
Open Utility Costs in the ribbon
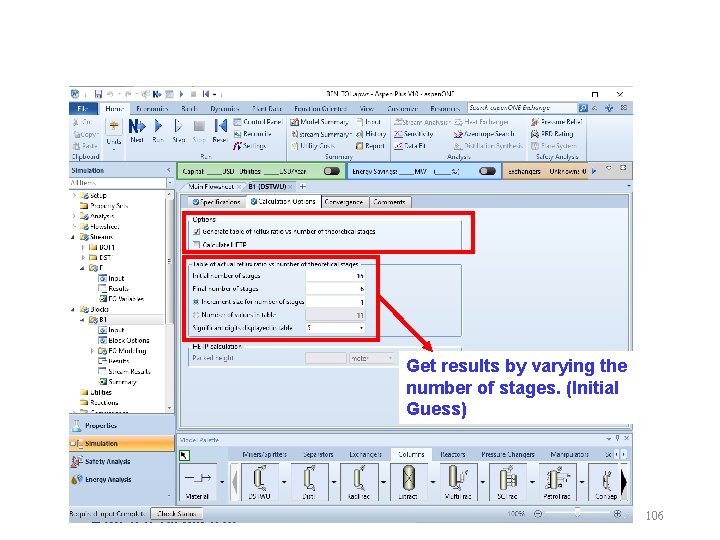[313, 146]
